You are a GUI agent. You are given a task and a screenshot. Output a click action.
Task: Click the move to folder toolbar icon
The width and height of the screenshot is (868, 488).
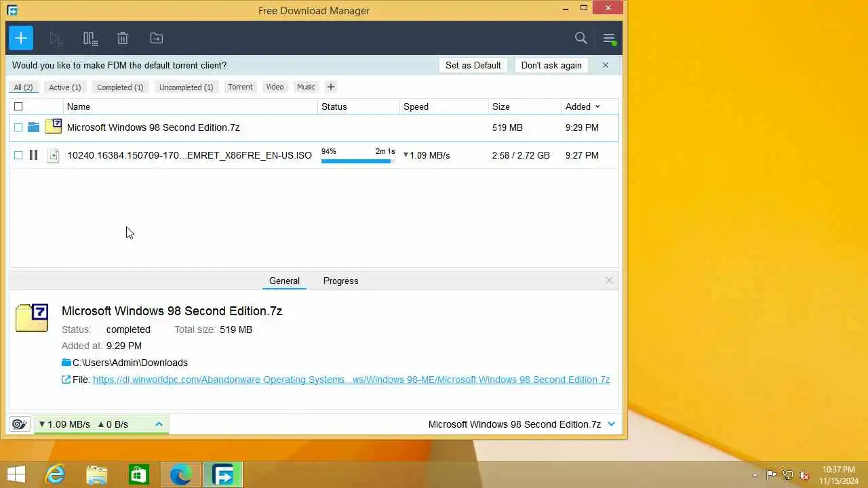tap(156, 39)
